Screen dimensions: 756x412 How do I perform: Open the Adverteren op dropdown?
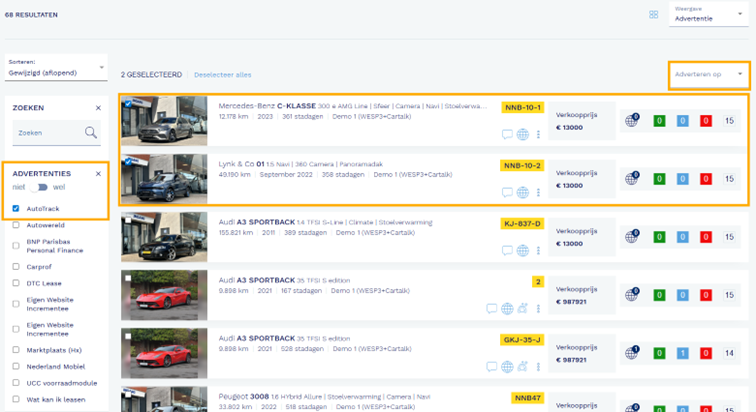709,75
